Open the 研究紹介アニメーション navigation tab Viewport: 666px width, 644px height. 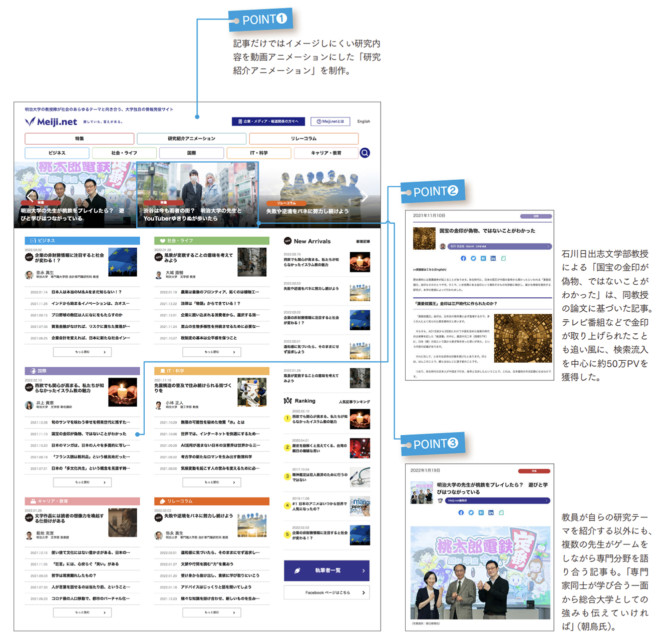pyautogui.click(x=192, y=139)
